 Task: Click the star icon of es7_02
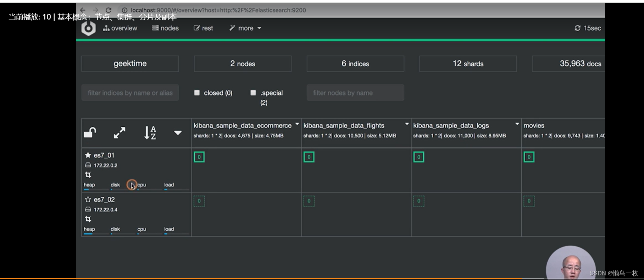88,199
